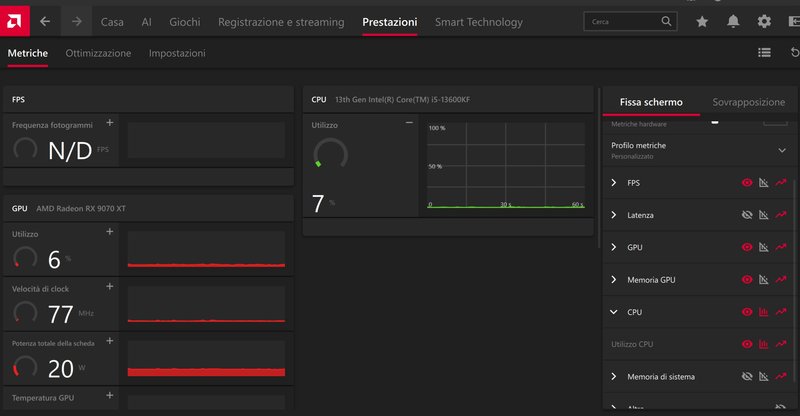Go back with the left arrow
The height and width of the screenshot is (416, 800).
[x=45, y=21]
